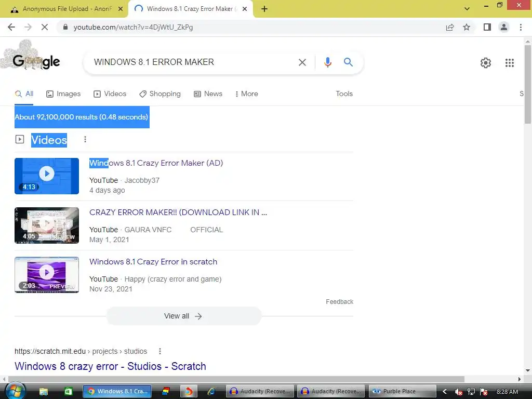532x399 pixels.
Task: Play the 4:05 video thumbnail
Action: click(47, 225)
